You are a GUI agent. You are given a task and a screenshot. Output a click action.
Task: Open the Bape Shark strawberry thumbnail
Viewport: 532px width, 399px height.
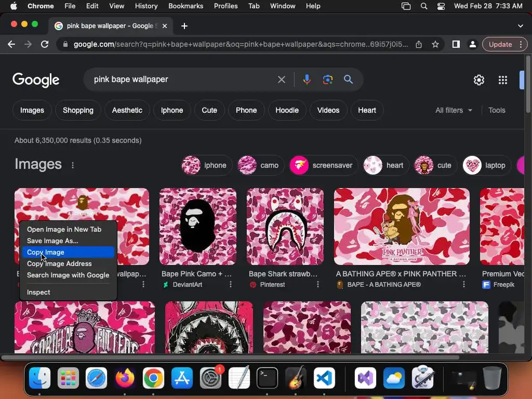285,227
